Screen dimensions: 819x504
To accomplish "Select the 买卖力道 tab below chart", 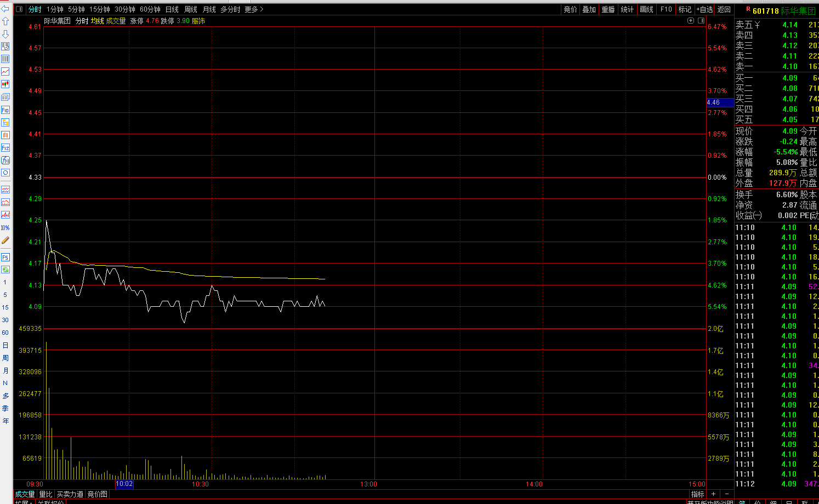I will (70, 494).
